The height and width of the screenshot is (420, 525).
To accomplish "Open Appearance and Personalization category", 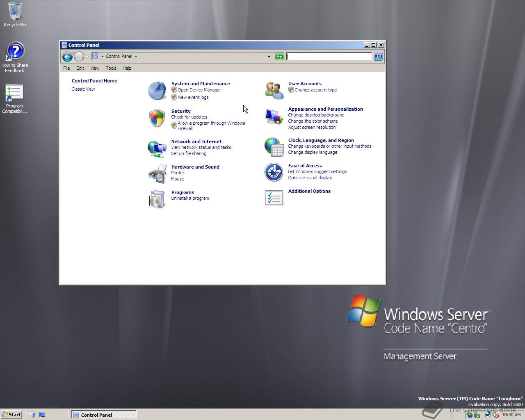I will tap(325, 109).
